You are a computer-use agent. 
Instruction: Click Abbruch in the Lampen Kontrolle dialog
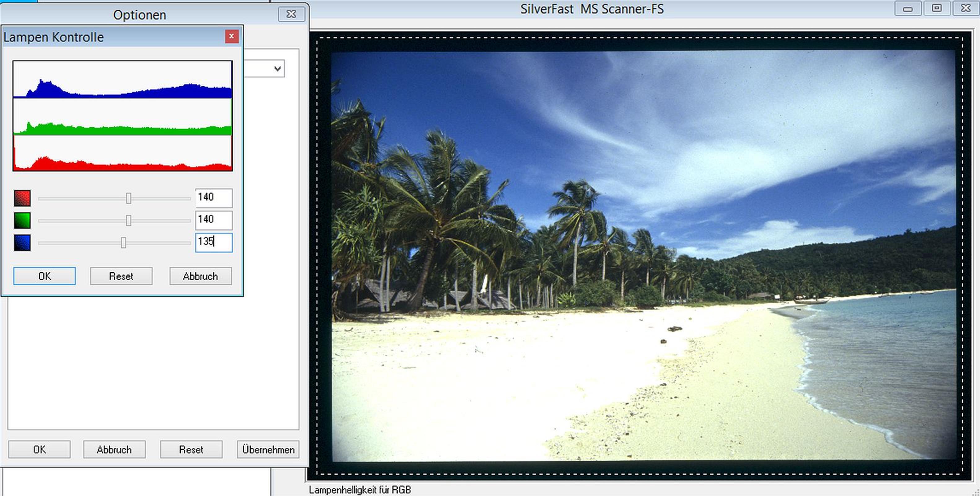coord(201,276)
